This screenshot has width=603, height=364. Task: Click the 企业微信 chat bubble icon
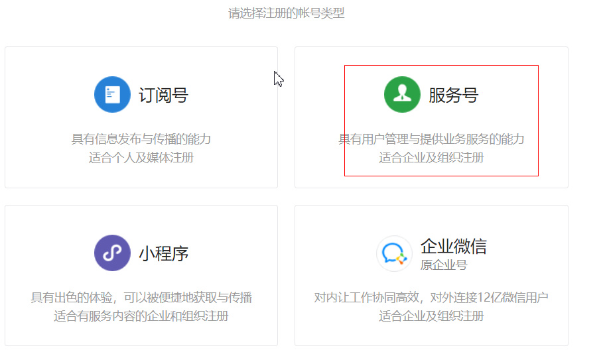(394, 254)
